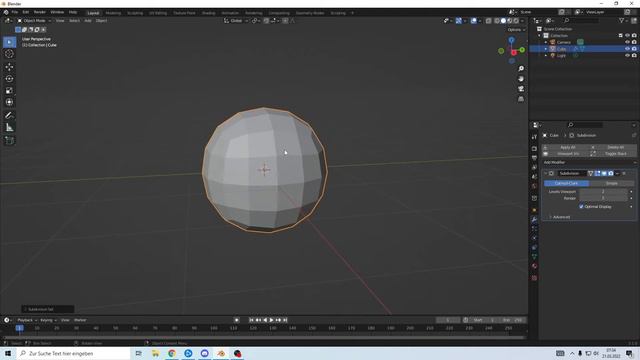Open the Material properties tab

tap(534, 266)
